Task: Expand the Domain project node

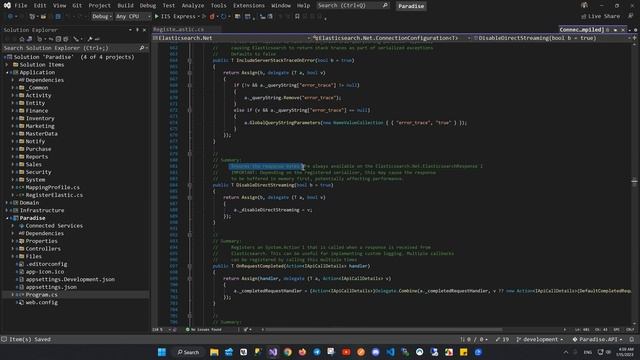Action: click(7, 202)
